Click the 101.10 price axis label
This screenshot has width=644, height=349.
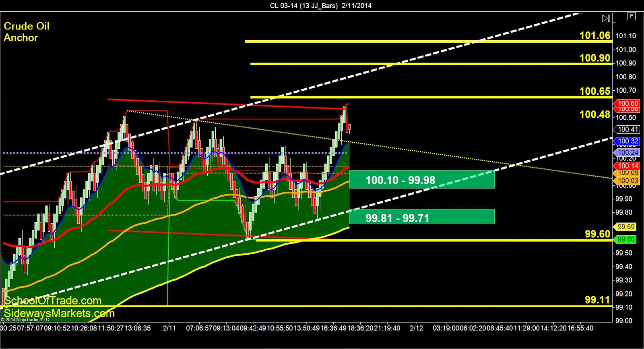coord(626,36)
